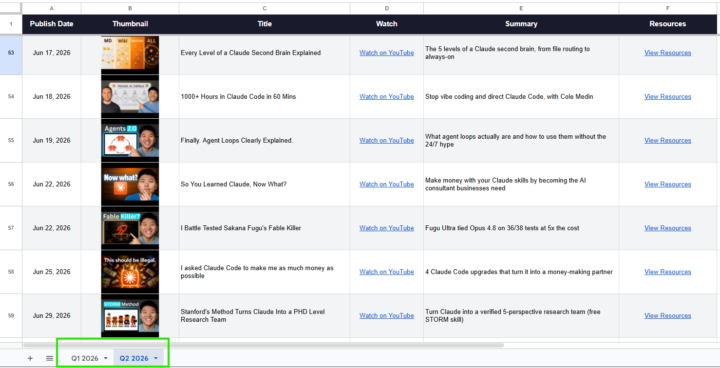Select the Publish Date header cell

click(51, 24)
